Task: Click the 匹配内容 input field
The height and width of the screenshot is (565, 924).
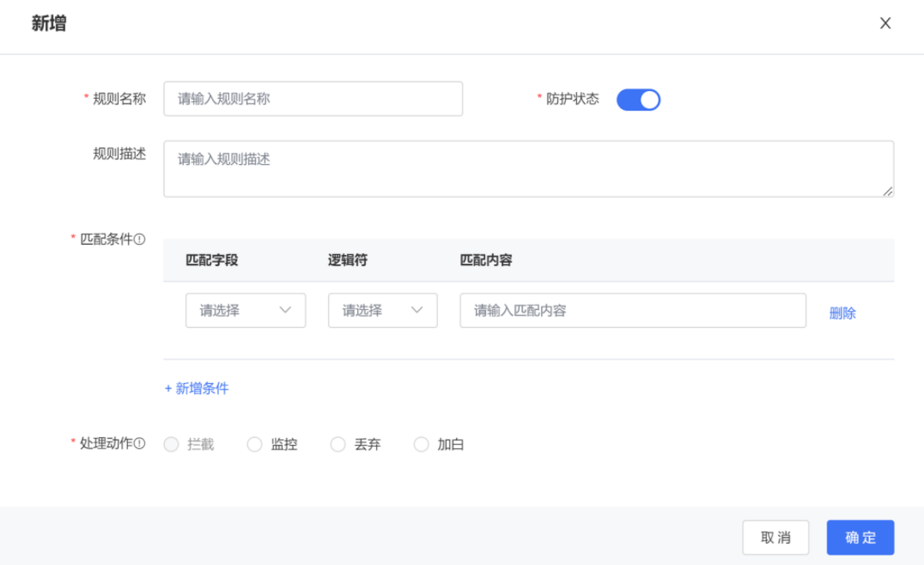Action: [632, 311]
